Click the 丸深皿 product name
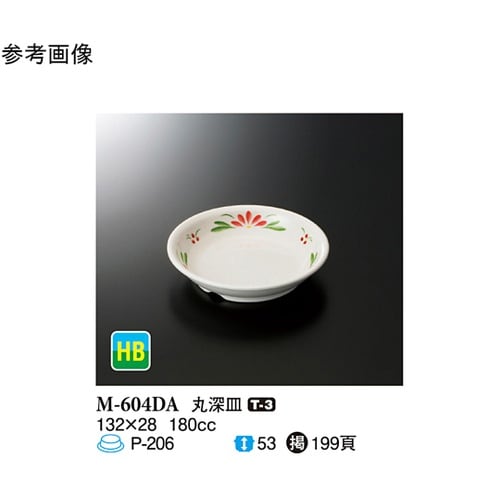Viewport: 500px width, 500px height. 217,405
